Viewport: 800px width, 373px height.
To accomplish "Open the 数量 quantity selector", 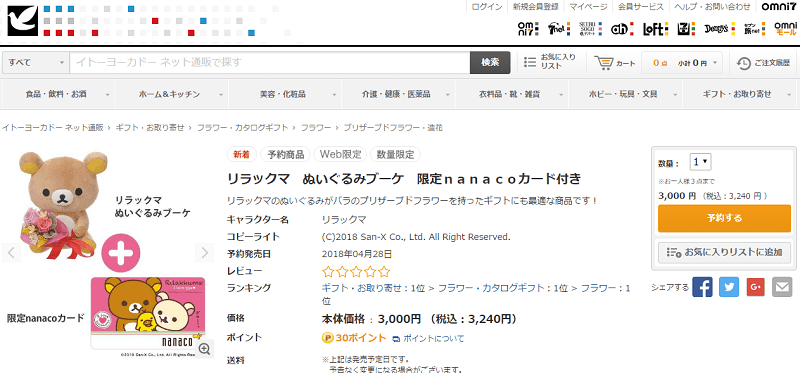I will pos(701,162).
